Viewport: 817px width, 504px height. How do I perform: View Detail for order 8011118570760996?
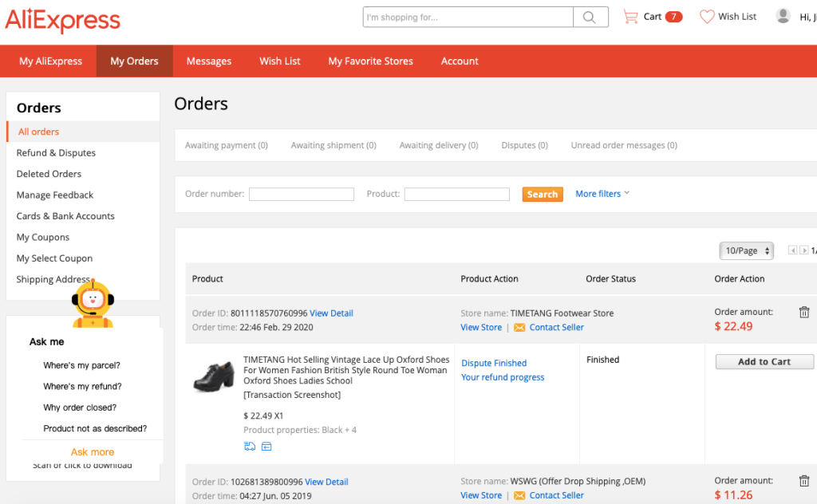[x=331, y=313]
